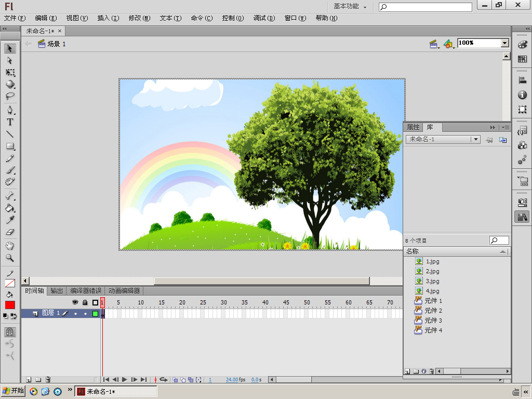Screen dimensions: 532x399
Task: Open the 文件(F) menu
Action: tap(15, 18)
